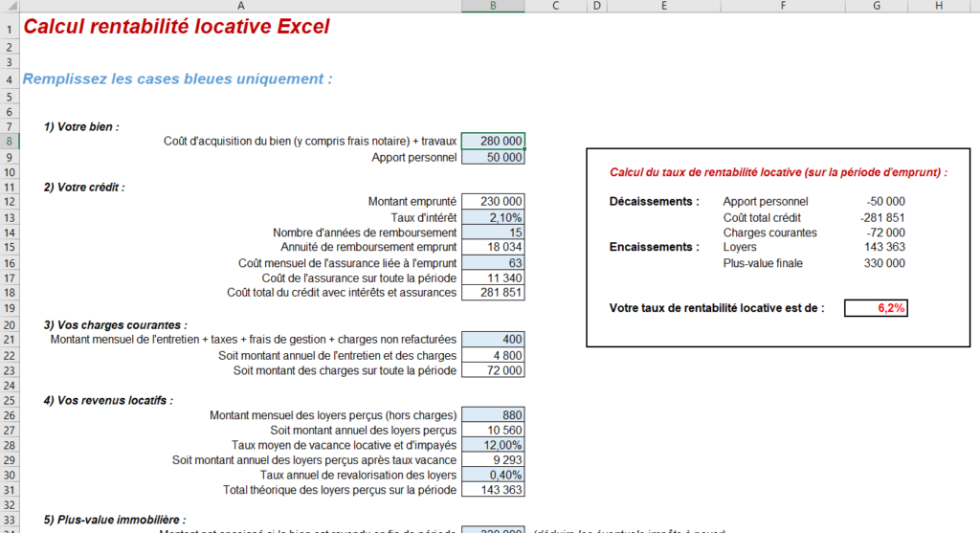Click 'Taux annuel de revalorisation des loyers' label

point(358,475)
